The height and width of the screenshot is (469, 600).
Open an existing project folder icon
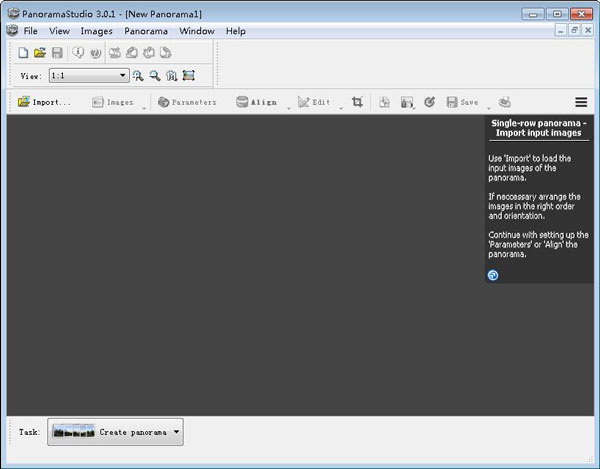click(40, 53)
